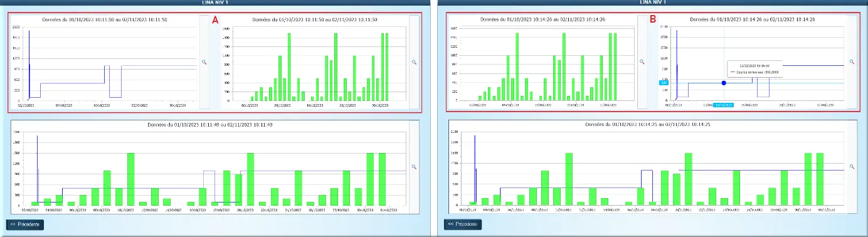Screen dimensions: 868x237
Task: Click the title 'Données du 01/10/2023 10:11:49 au 02/11/2023 10:11:49'
Action: click(210, 125)
